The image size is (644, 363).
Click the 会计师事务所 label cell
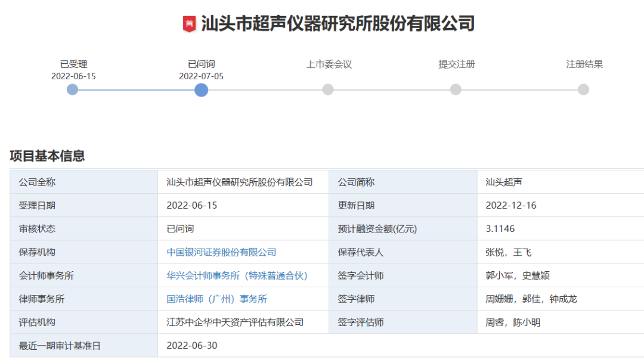click(x=84, y=275)
